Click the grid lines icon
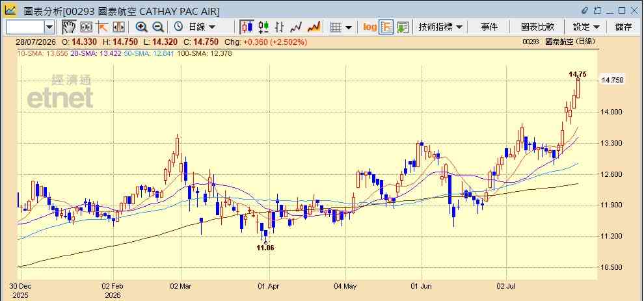Screen dimensions: 644x301 pos(336,27)
